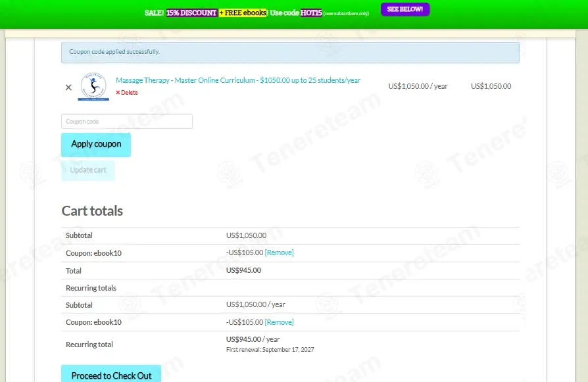Viewport: 588px width, 382px height.
Task: Click the red Delete link
Action: coord(127,93)
